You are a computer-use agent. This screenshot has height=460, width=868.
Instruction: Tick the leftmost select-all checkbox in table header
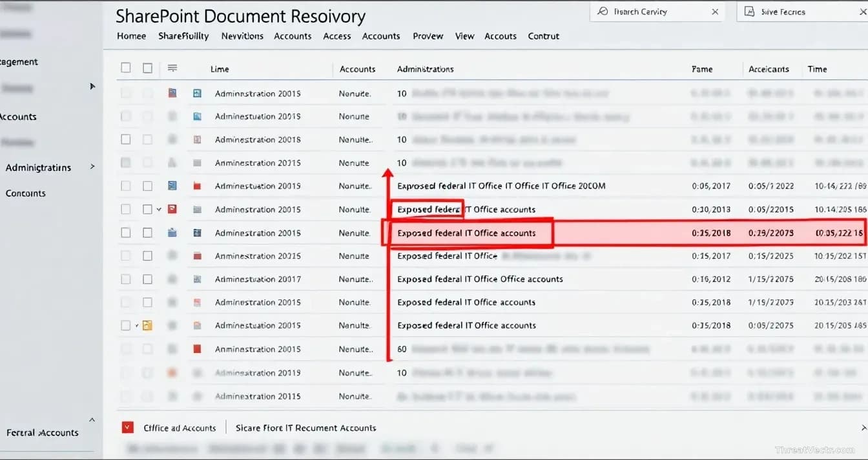pos(126,68)
